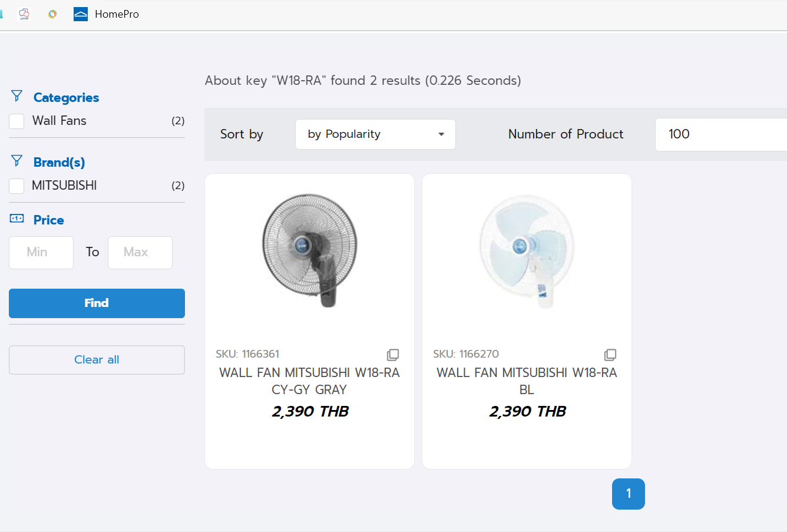Click the HomePro bookmark icon
This screenshot has width=787, height=532.
(x=81, y=14)
